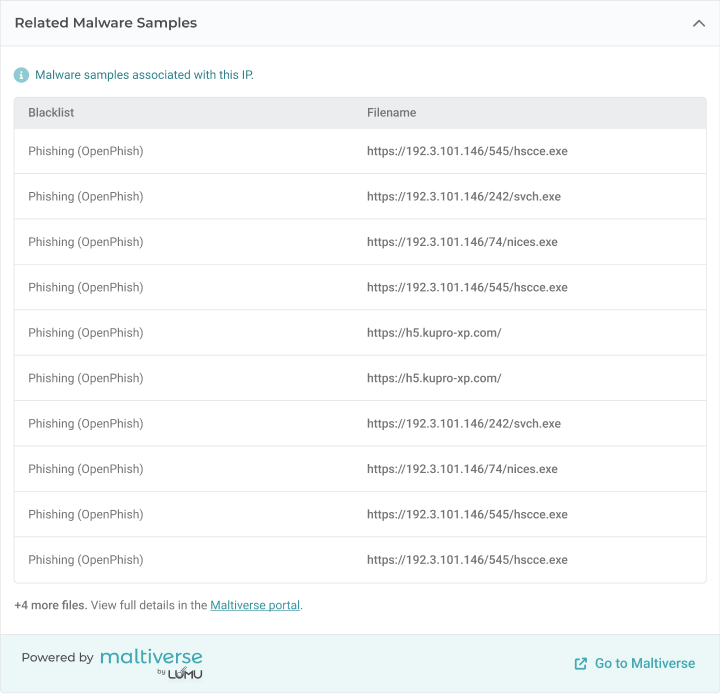Click the Maltiverse logo in the footer

click(x=151, y=657)
